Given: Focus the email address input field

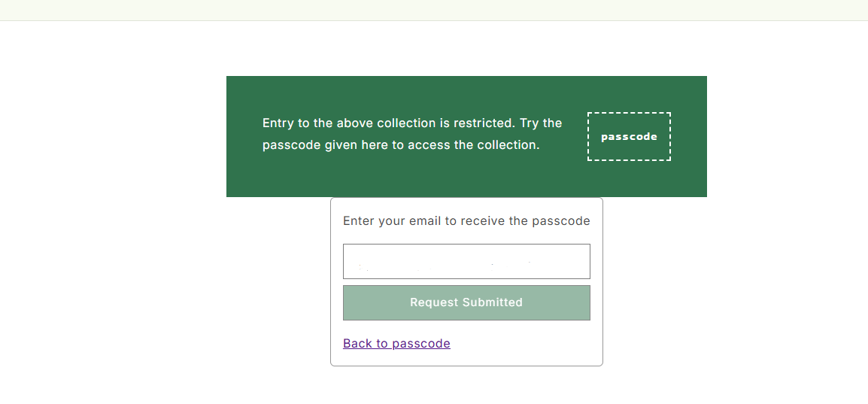Looking at the screenshot, I should [x=466, y=261].
